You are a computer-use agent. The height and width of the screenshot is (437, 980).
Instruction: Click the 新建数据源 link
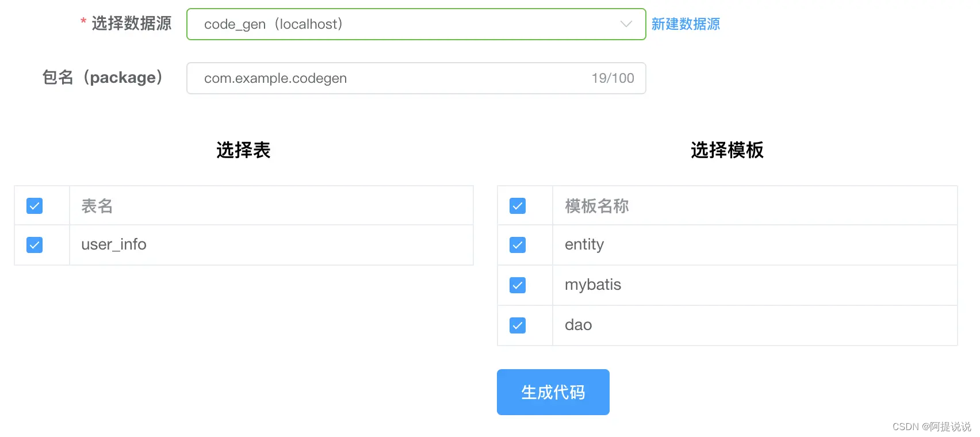tap(685, 24)
